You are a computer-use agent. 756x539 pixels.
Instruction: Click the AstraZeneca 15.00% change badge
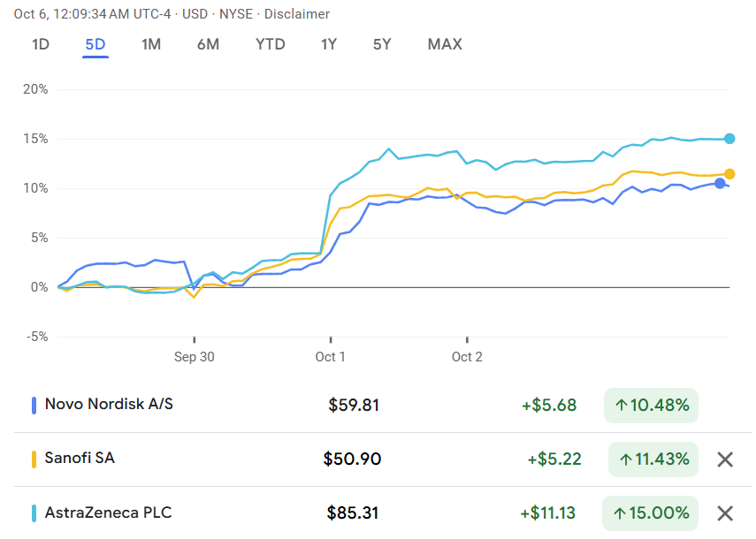coord(653,513)
